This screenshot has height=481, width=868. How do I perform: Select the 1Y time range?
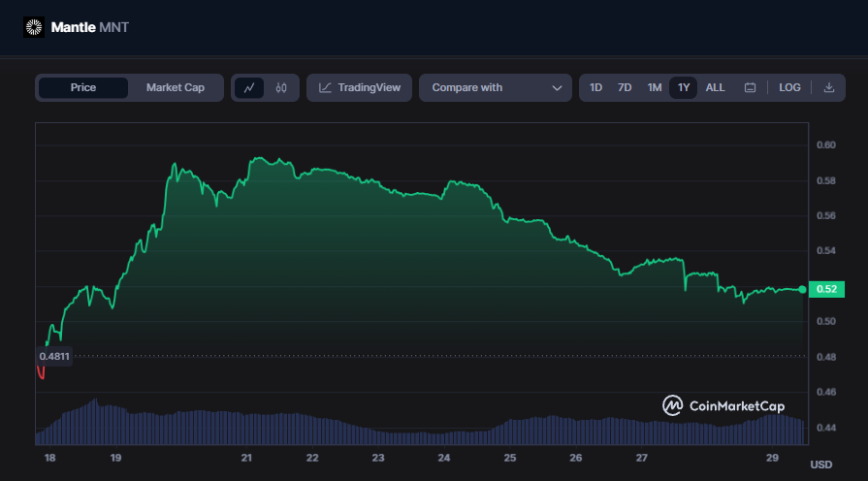(x=684, y=87)
